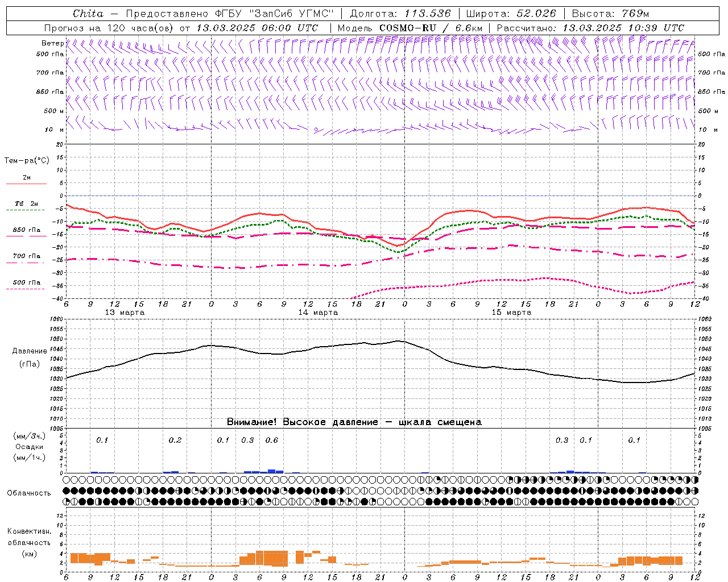Click the elevation text "Высота: 769м"
728x582 pixels.
[610, 14]
